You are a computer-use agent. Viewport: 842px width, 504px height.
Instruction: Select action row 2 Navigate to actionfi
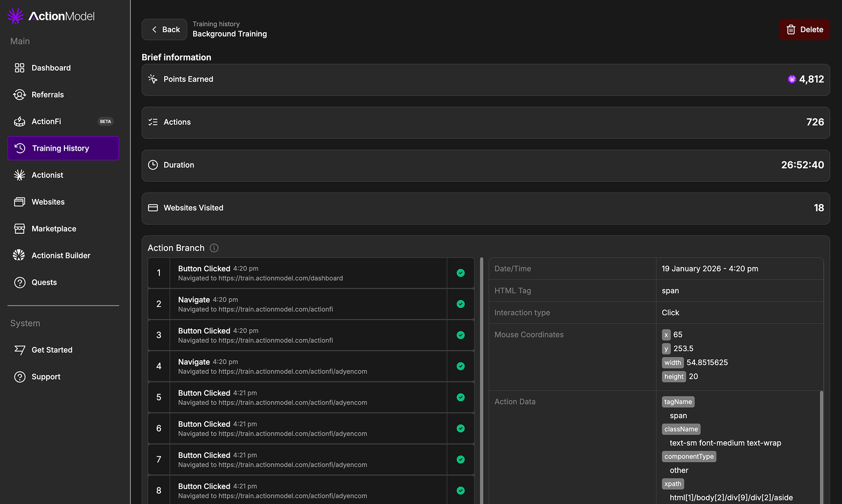pyautogui.click(x=311, y=304)
